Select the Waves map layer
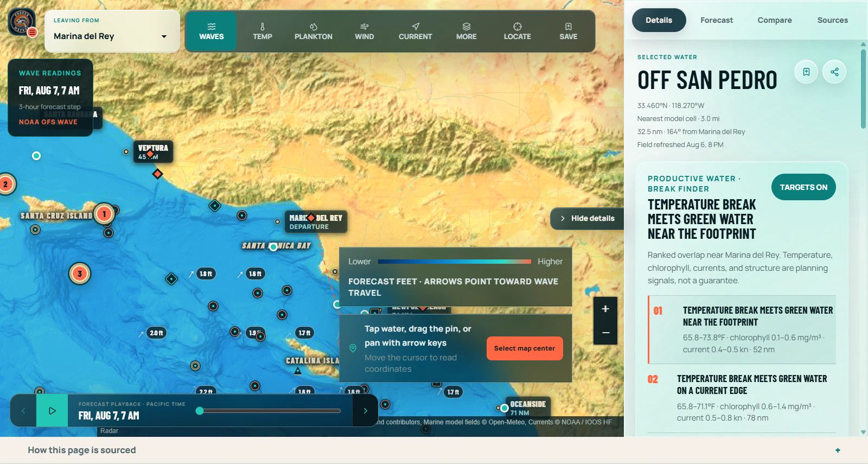The height and width of the screenshot is (464, 868). coord(211,31)
